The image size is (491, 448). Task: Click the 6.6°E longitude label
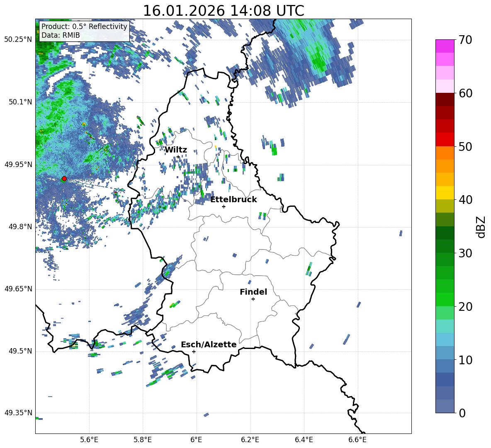tap(357, 440)
